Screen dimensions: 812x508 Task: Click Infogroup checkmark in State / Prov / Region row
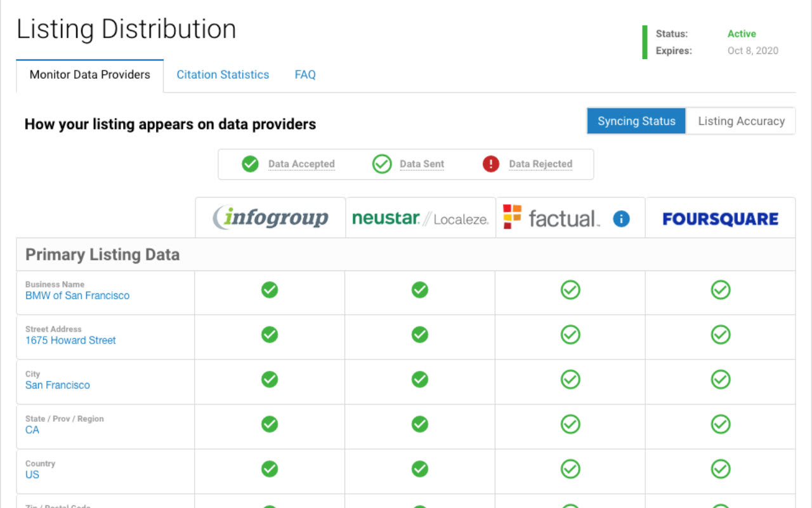(270, 424)
